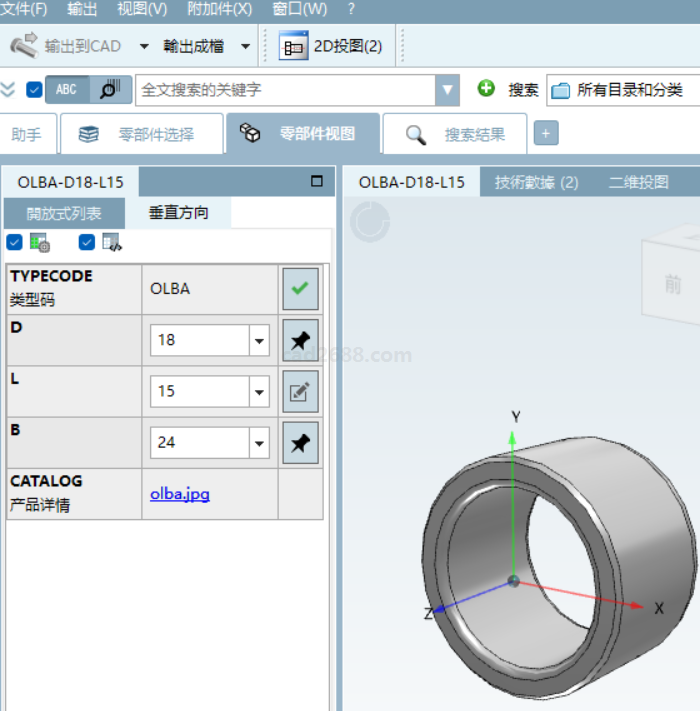700x711 pixels.
Task: Expand the B value dropdown showing 24
Action: click(x=260, y=442)
